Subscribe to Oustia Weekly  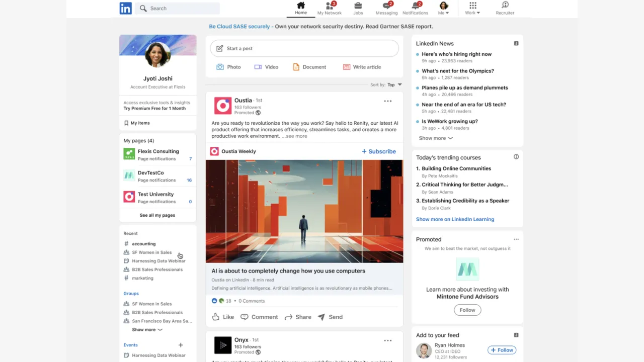pyautogui.click(x=379, y=151)
